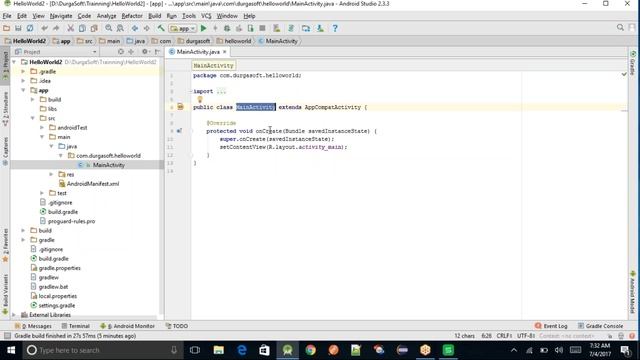Click the Help question mark icon

tap(335, 28)
